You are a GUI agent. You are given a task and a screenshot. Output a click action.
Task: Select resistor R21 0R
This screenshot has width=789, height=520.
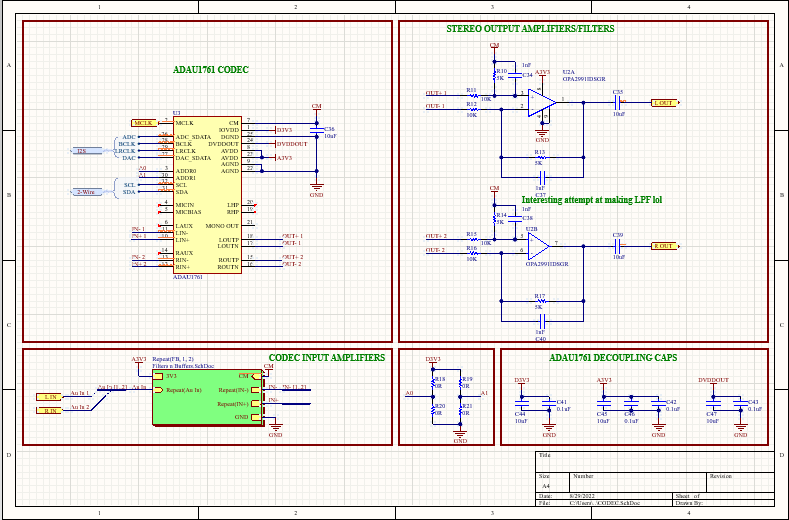tap(461, 410)
